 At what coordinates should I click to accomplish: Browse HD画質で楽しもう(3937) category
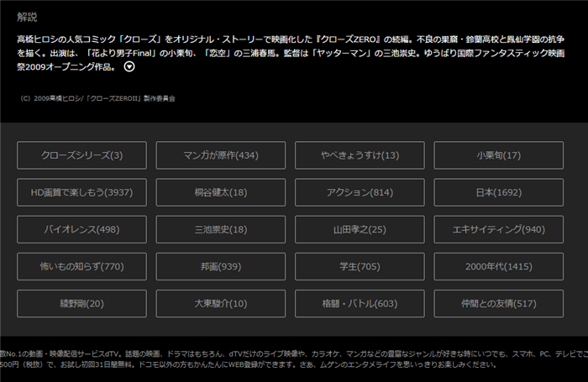click(x=81, y=192)
